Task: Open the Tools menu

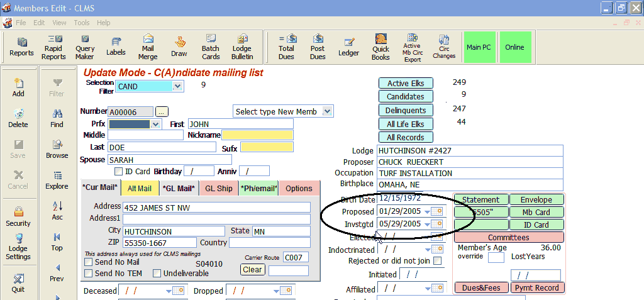Action: 82,23
